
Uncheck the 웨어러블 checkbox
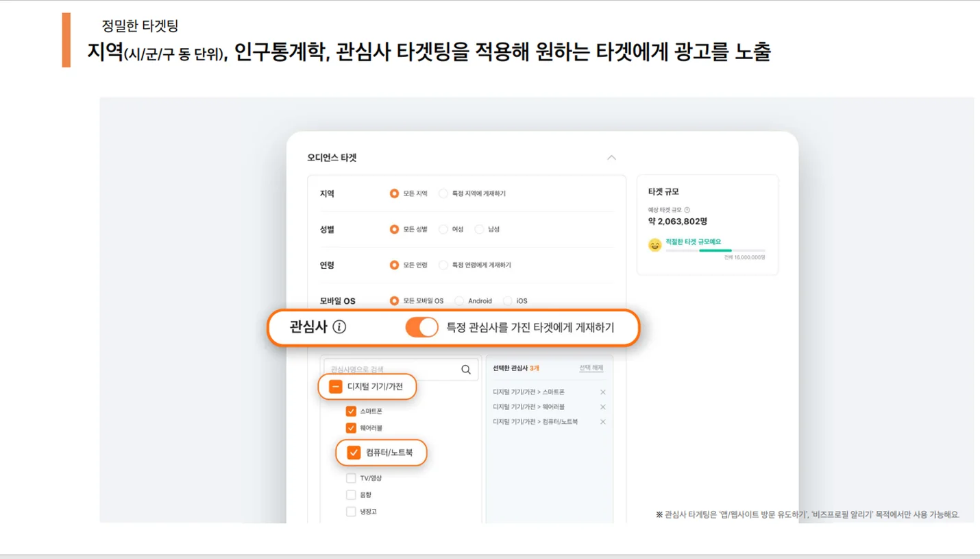coord(351,427)
